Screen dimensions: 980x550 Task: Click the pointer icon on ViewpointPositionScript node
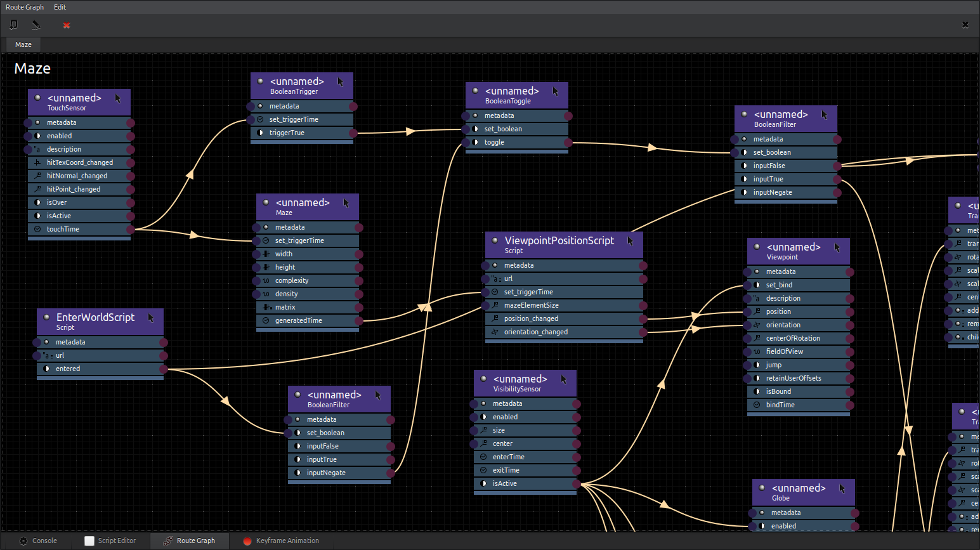[630, 241]
